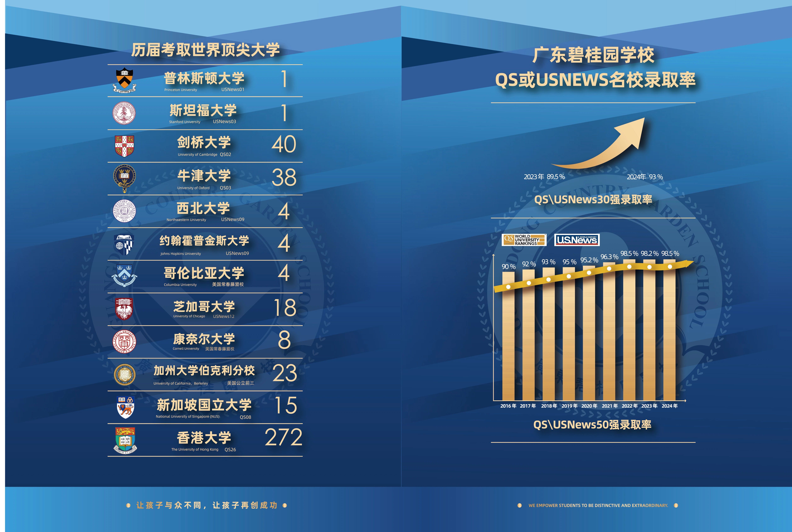
Task: Click the University of Hong Kong crest
Action: point(125,440)
